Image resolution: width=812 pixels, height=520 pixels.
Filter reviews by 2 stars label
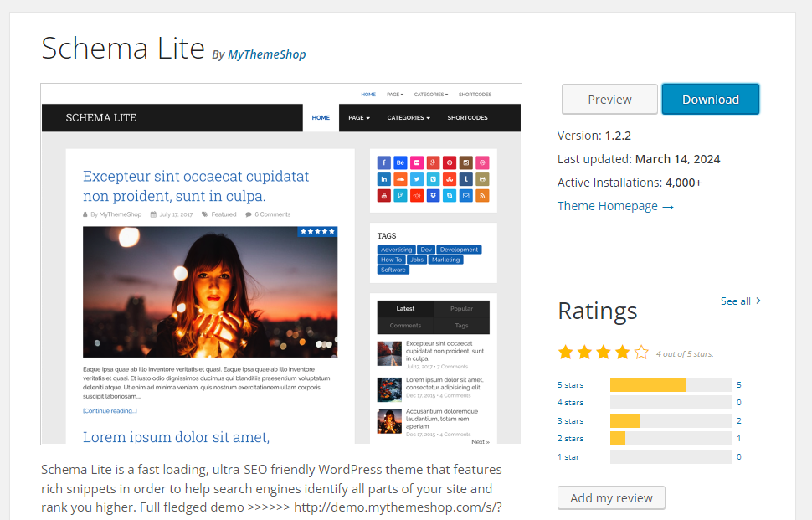click(570, 439)
